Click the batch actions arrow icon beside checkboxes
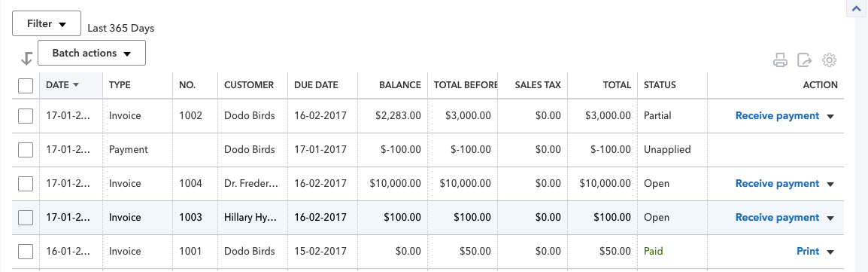Image resolution: width=868 pixels, height=272 pixels. (x=26, y=58)
